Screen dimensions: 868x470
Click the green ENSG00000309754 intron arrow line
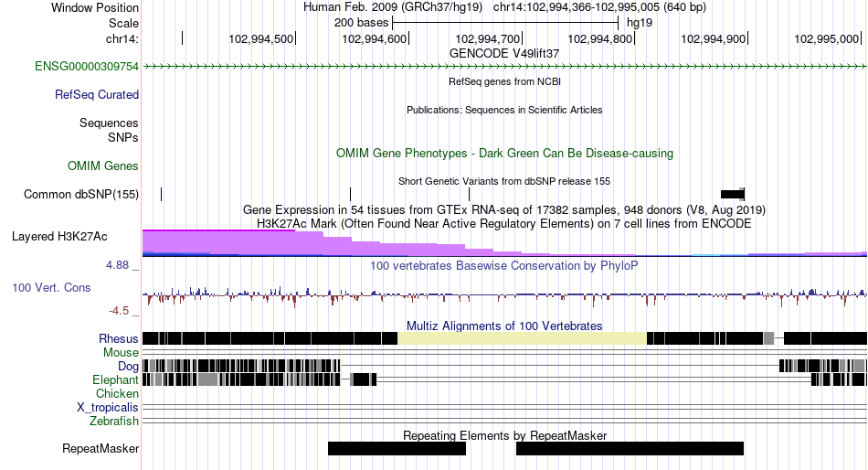(x=504, y=67)
